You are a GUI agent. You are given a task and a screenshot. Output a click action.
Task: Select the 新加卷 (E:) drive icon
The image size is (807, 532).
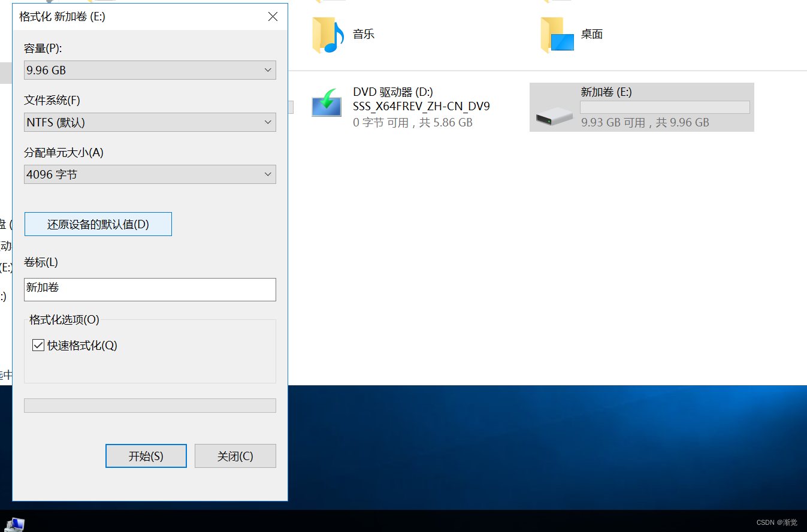(555, 116)
